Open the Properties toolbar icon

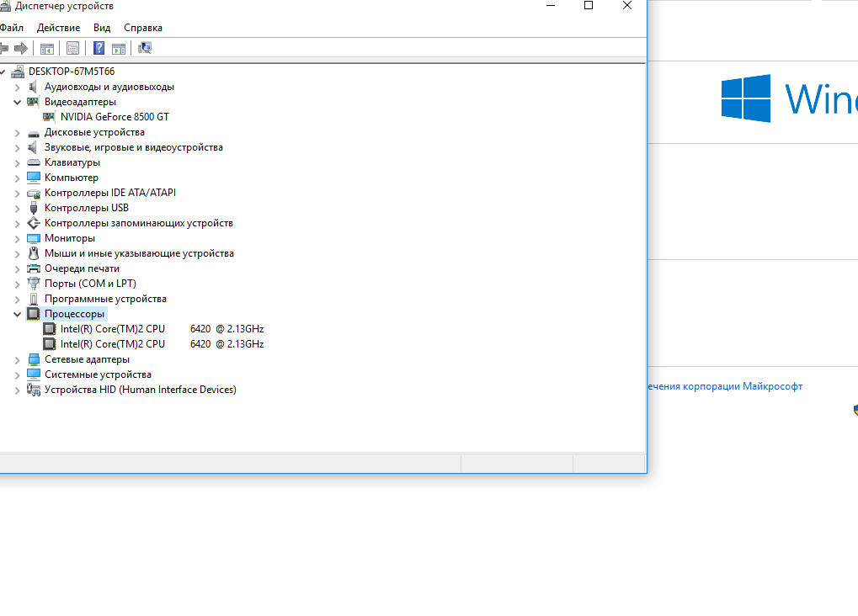pyautogui.click(x=72, y=48)
